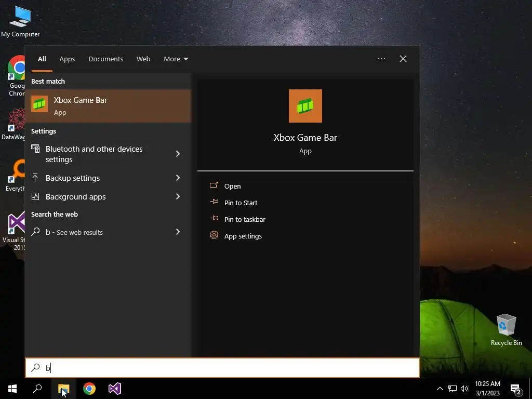Screen dimensions: 532x399
Task: Click the pin icon beside Pin to taskbar
Action: coord(214,219)
